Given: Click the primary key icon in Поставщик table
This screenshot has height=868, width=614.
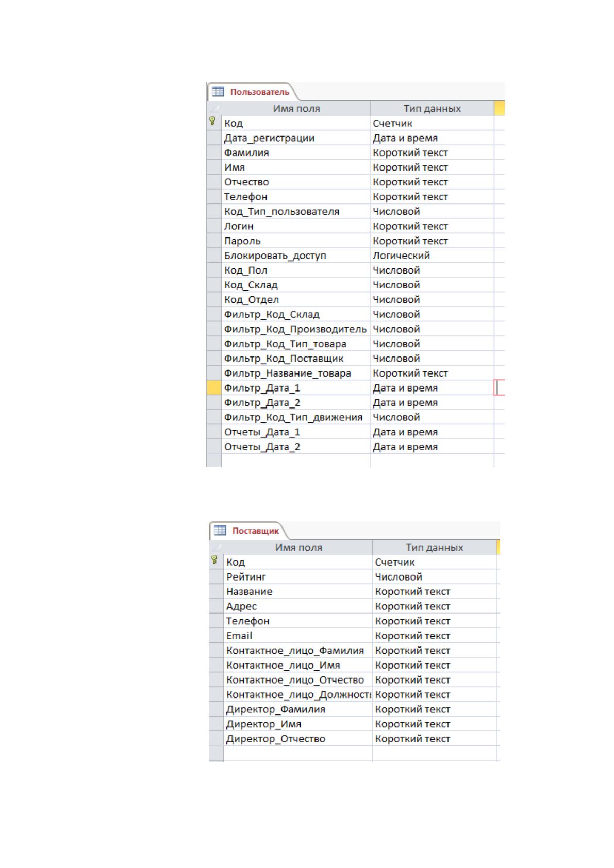Looking at the screenshot, I should click(x=214, y=560).
